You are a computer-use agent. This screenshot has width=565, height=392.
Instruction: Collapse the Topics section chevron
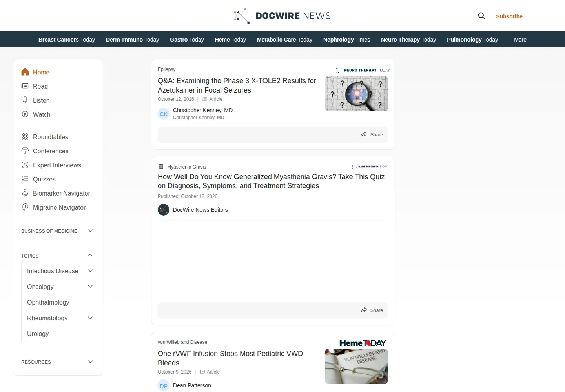90,255
